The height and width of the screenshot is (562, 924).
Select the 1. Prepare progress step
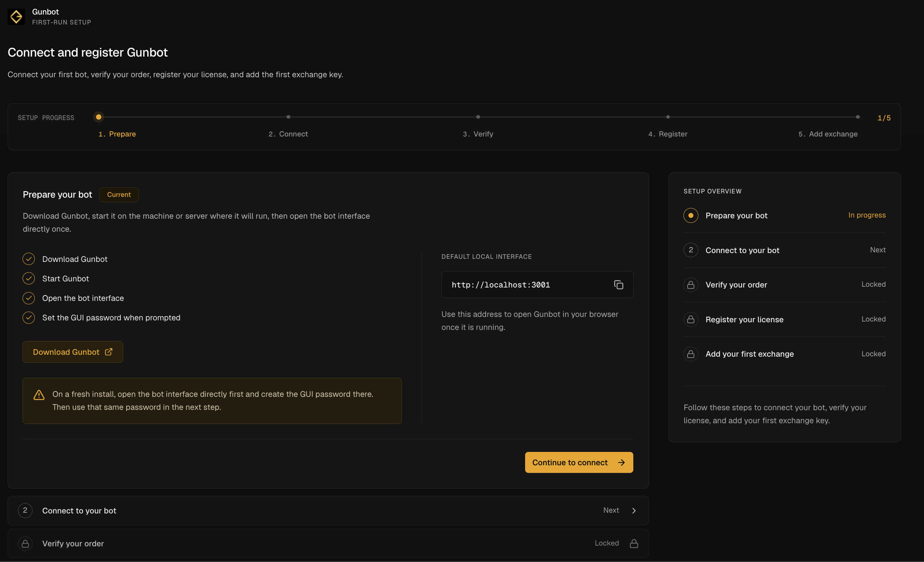pos(117,134)
